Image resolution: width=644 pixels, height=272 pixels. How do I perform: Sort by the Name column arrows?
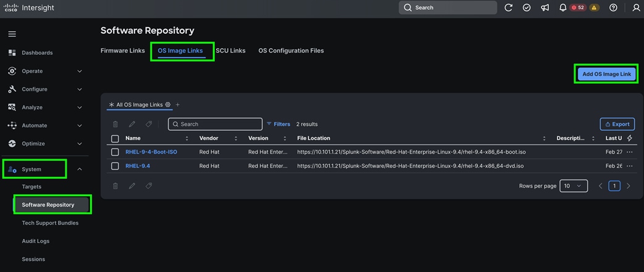pos(187,138)
